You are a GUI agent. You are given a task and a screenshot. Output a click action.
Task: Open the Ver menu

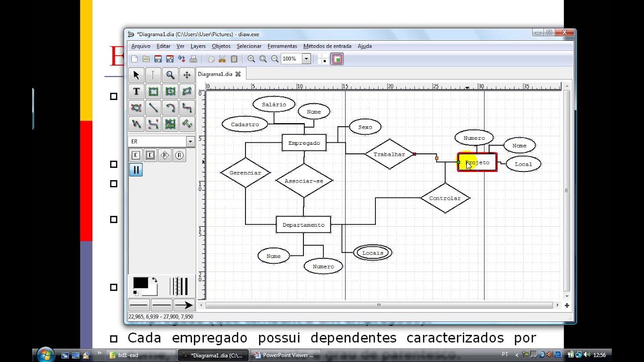click(x=180, y=46)
